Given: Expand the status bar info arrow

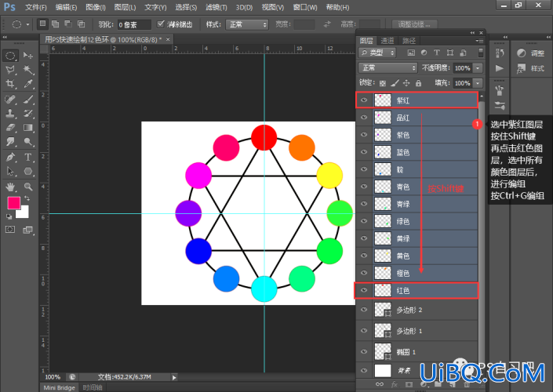Looking at the screenshot, I should (174, 377).
